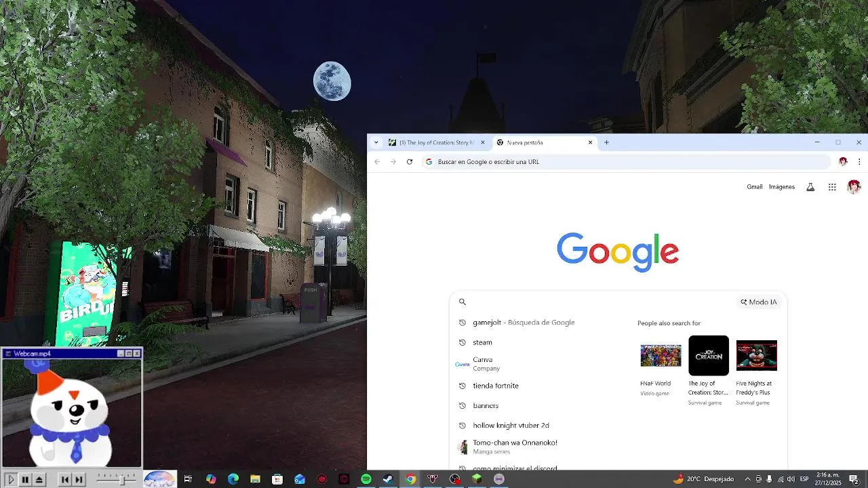The height and width of the screenshot is (488, 868).
Task: Open the Gmail link
Action: [755, 187]
